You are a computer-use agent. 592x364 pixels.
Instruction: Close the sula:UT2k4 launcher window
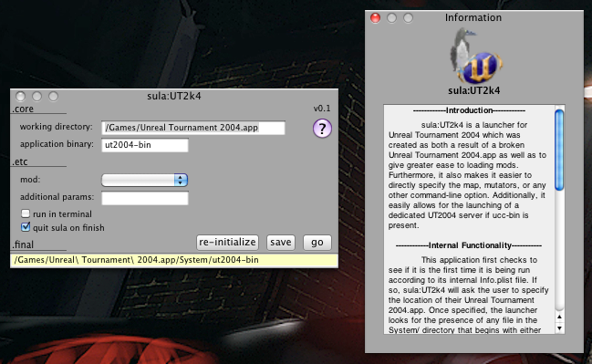click(20, 97)
